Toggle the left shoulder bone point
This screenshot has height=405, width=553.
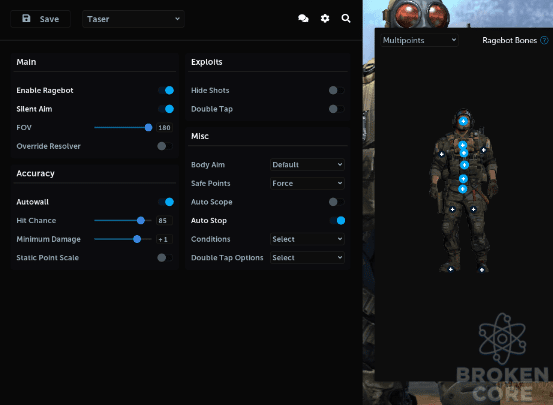442,154
